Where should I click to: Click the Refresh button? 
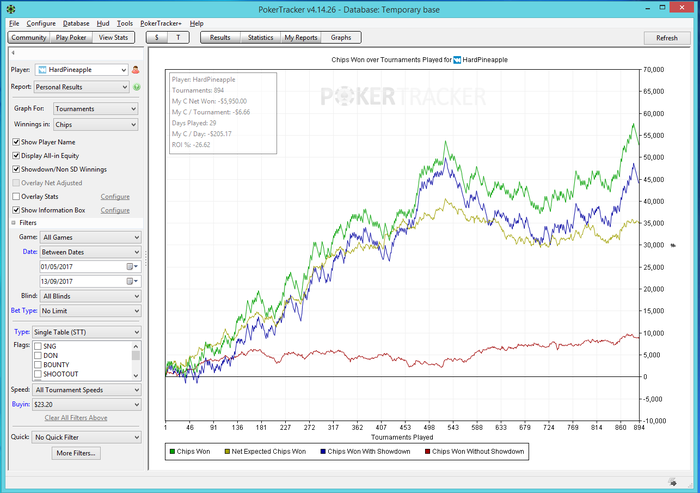point(666,38)
